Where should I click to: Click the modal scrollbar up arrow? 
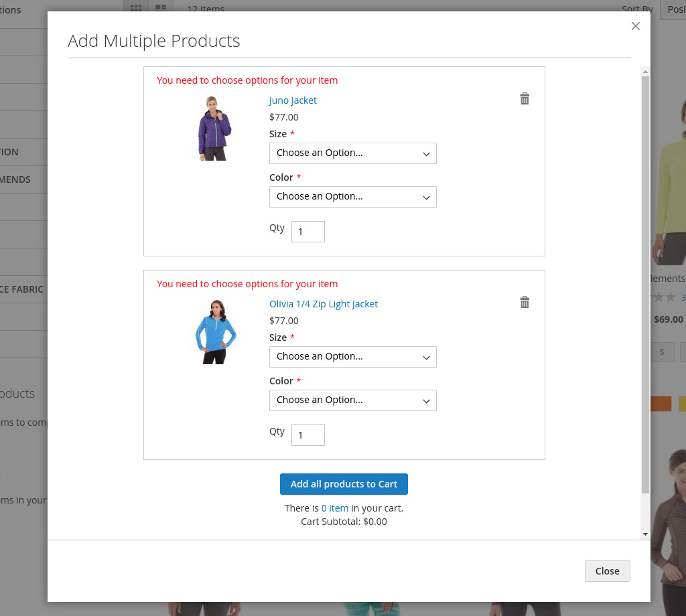(x=645, y=71)
